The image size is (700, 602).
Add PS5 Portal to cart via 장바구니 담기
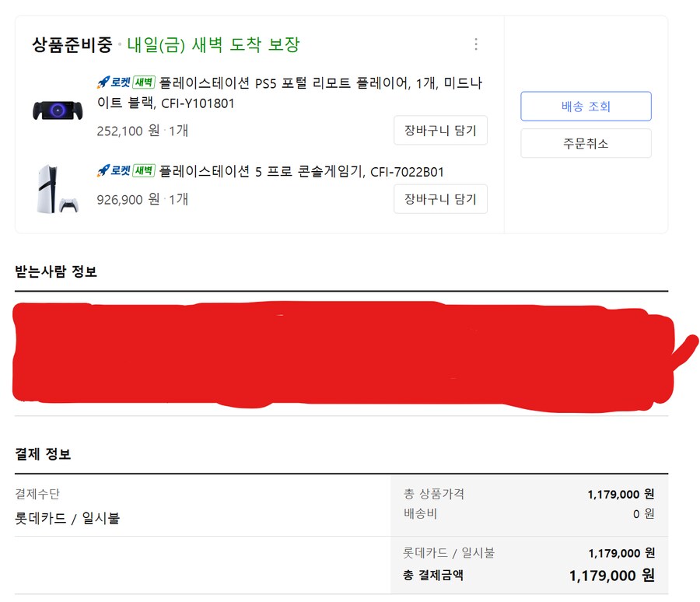pos(440,131)
